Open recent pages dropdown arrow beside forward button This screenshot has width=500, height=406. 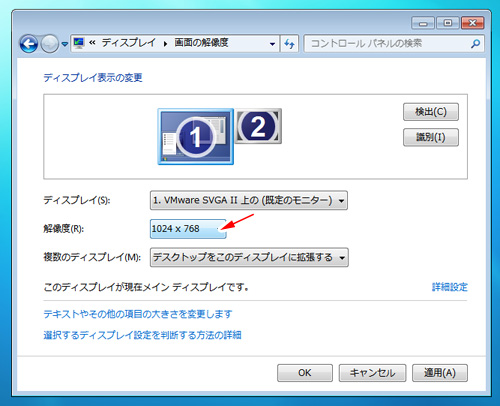(x=65, y=44)
